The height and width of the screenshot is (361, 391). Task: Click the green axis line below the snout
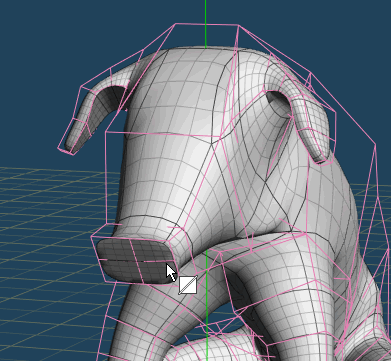207,300
